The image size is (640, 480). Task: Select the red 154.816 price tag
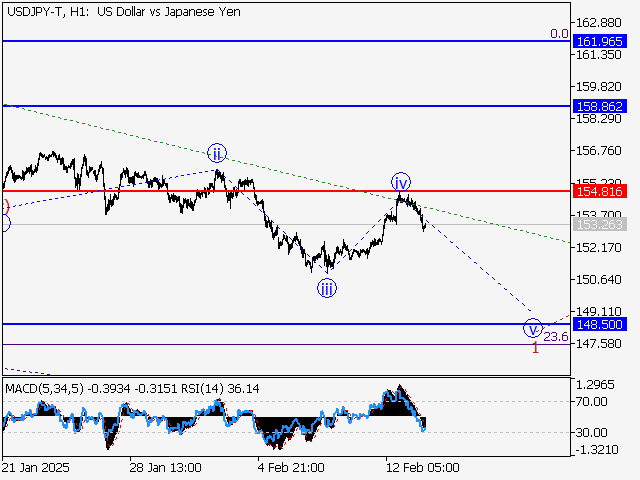[600, 190]
